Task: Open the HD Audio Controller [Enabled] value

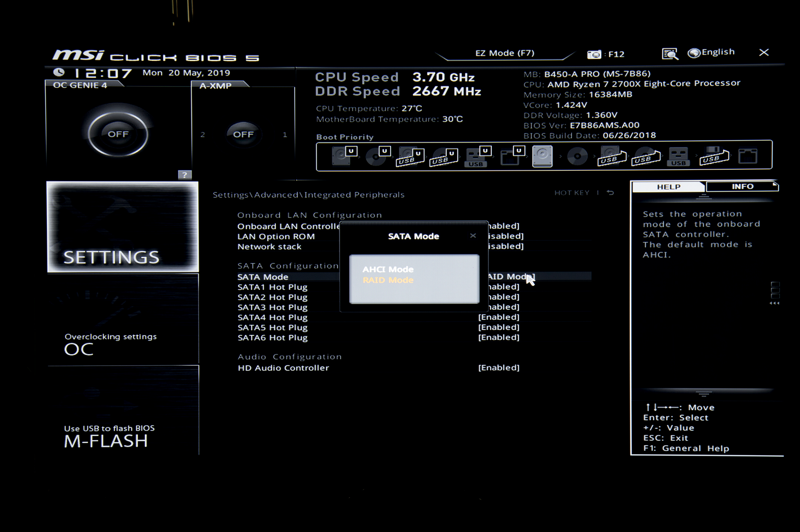Action: (499, 367)
